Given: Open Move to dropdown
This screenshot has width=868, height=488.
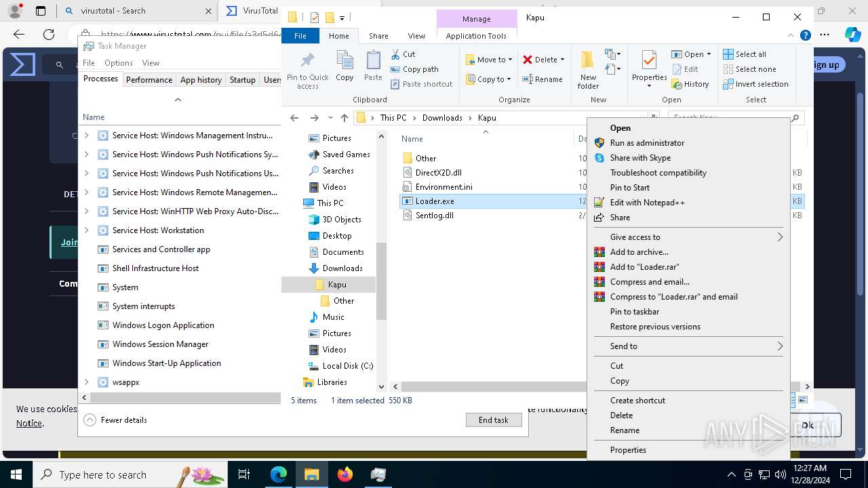Looking at the screenshot, I should pyautogui.click(x=489, y=60).
